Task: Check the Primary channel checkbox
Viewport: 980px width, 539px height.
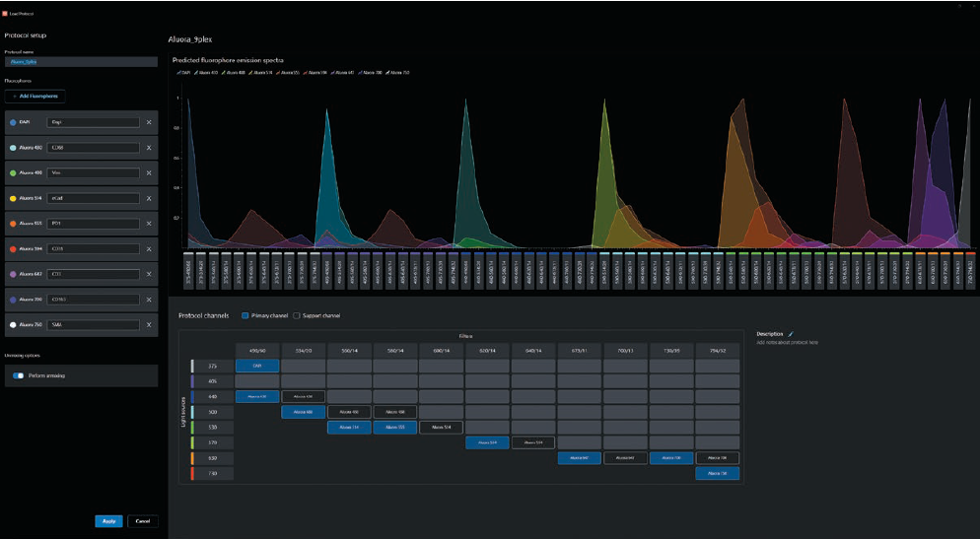Action: (x=245, y=315)
